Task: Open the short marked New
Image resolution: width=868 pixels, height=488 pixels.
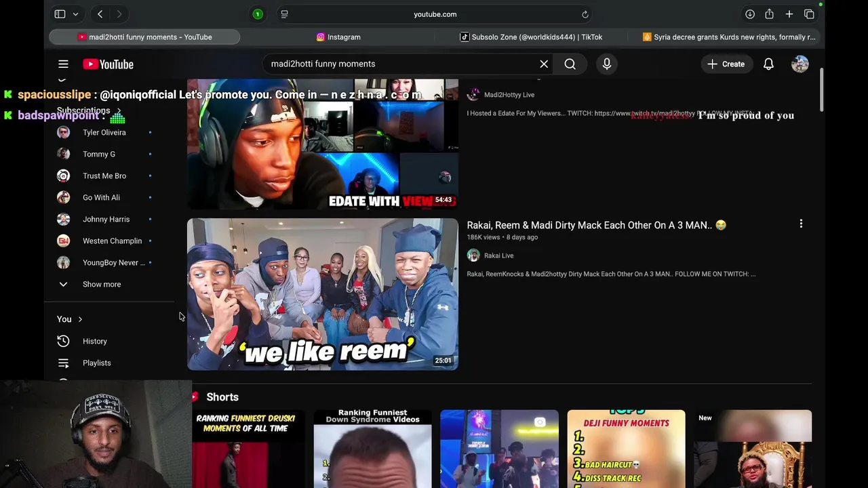Action: (x=753, y=449)
